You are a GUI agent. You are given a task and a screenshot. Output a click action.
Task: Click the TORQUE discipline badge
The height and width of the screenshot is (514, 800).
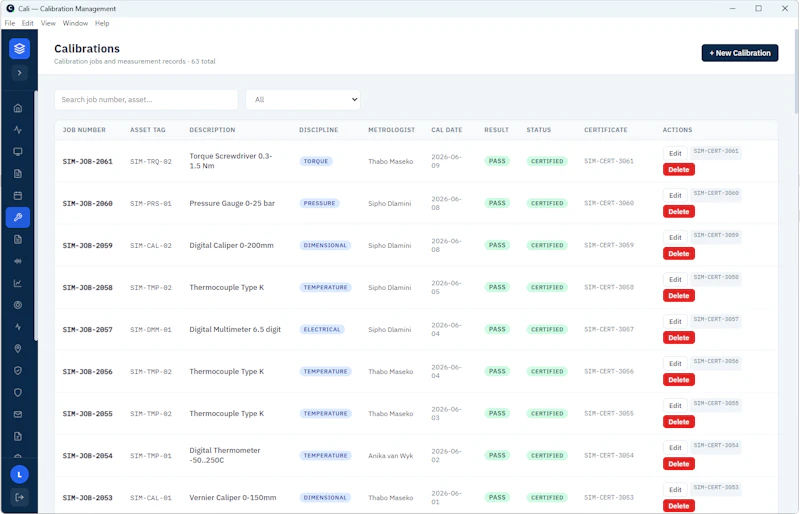(x=316, y=161)
